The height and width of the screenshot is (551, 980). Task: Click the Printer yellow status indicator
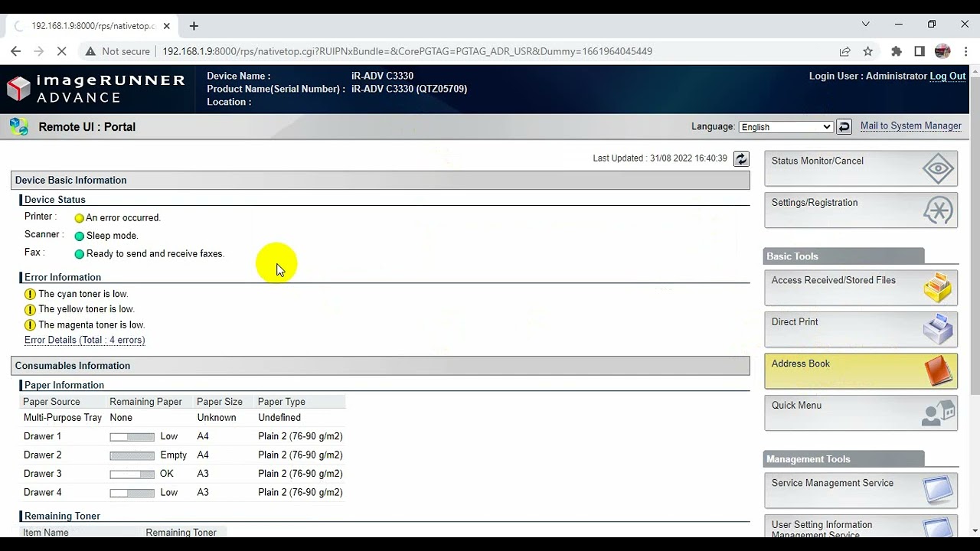pos(79,218)
